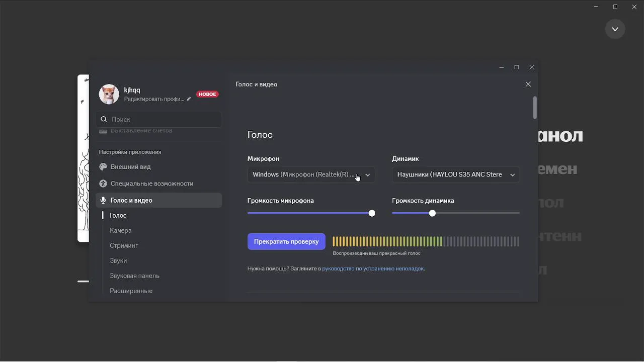Screen dimensions: 644x362
Task: Click the search magnifier icon
Action: click(104, 119)
